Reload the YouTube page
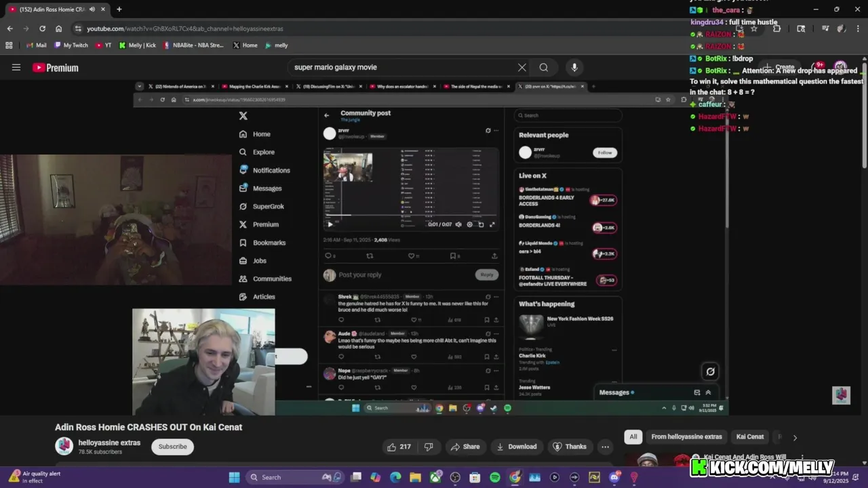Viewport: 868px width, 488px height. (x=42, y=28)
